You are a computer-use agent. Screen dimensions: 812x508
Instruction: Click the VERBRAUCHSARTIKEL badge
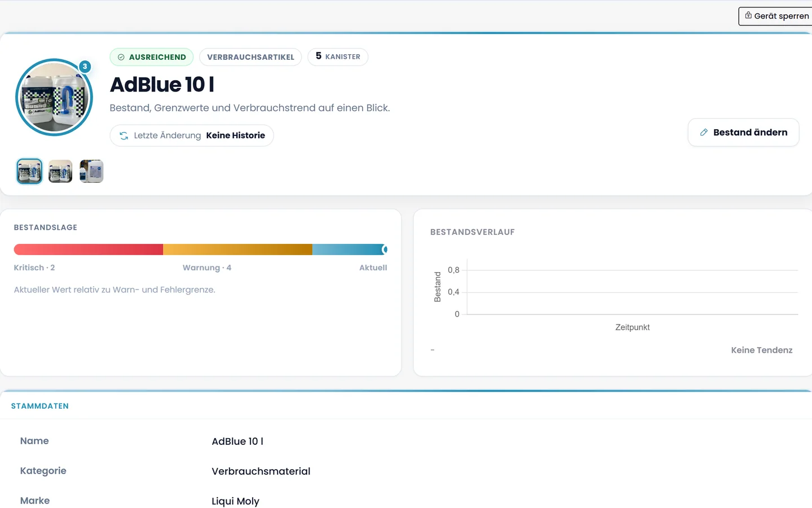pos(250,57)
